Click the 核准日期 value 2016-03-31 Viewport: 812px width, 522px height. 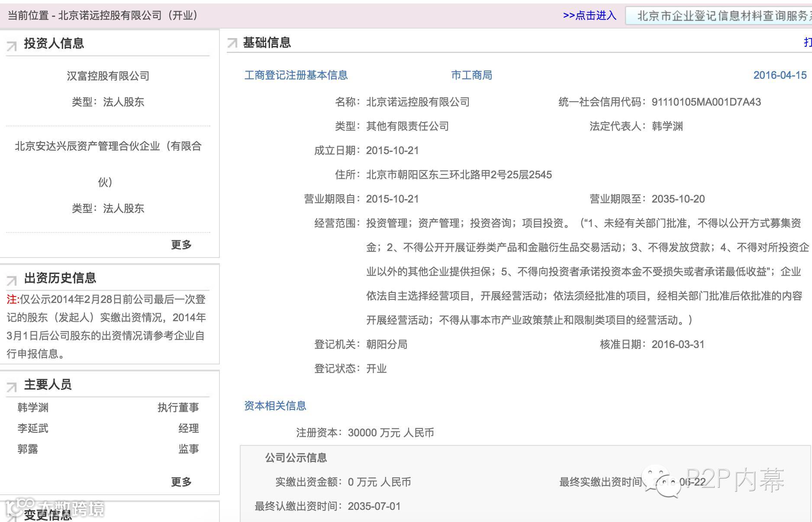[x=678, y=345]
